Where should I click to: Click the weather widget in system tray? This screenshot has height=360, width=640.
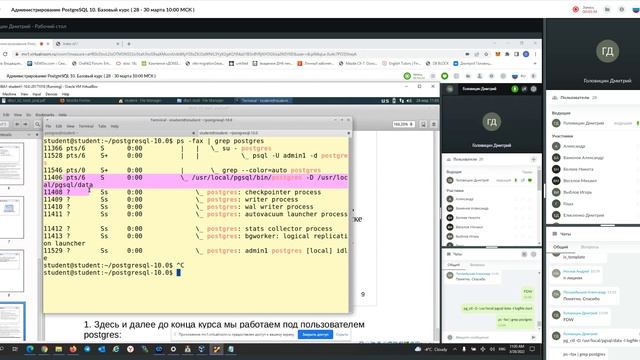[431, 349]
